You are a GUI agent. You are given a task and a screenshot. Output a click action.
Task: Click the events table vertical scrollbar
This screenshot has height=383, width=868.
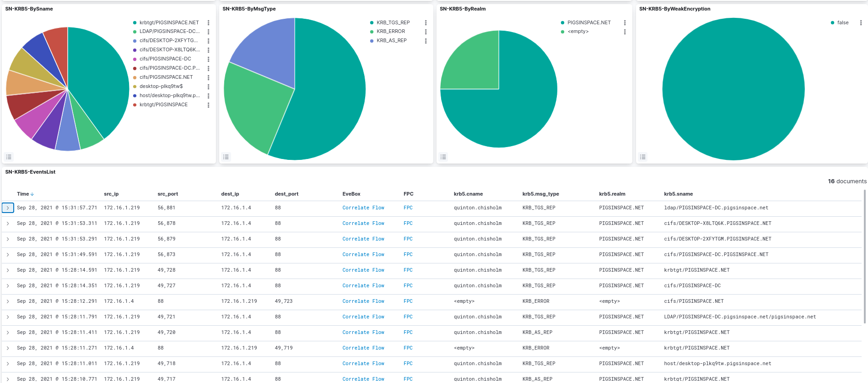coord(864,257)
